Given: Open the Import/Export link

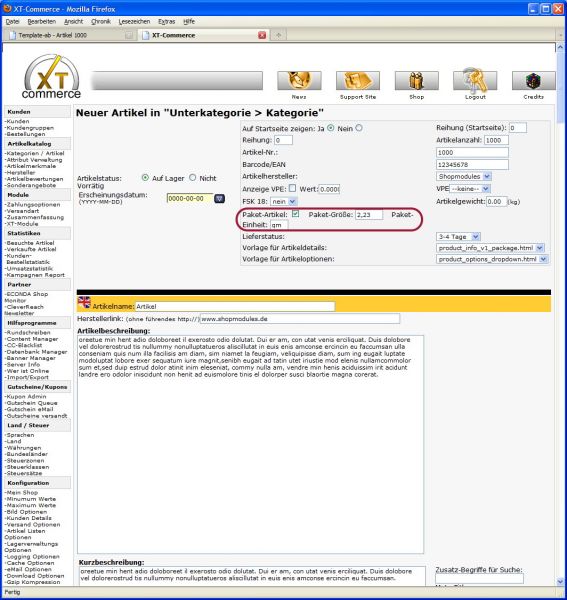Looking at the screenshot, I should 27,377.
